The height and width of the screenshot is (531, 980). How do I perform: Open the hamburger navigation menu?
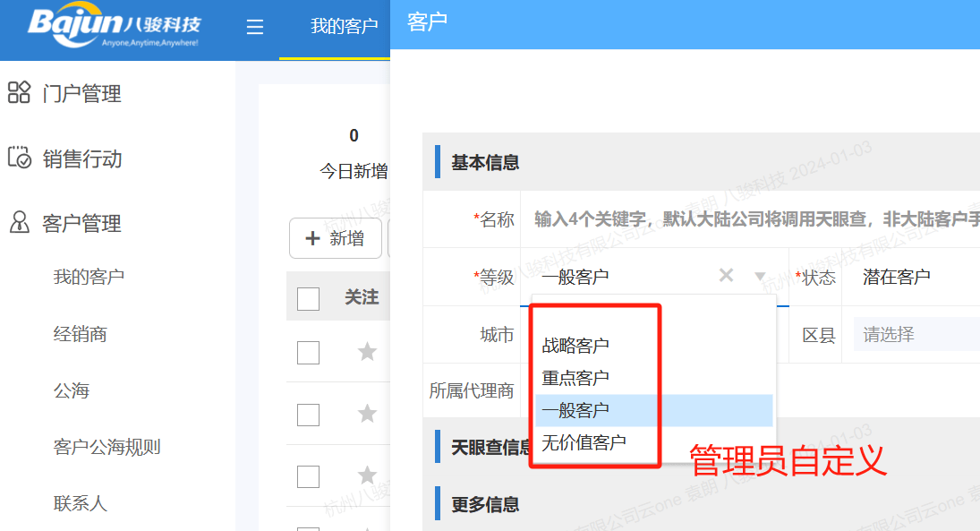coord(254,27)
